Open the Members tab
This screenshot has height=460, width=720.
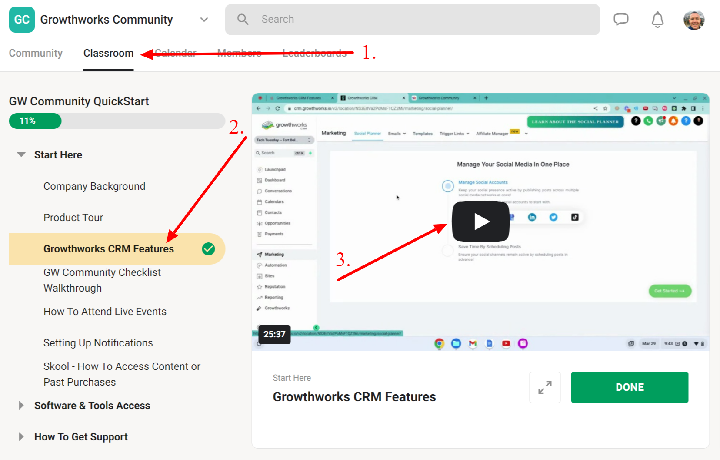(239, 53)
